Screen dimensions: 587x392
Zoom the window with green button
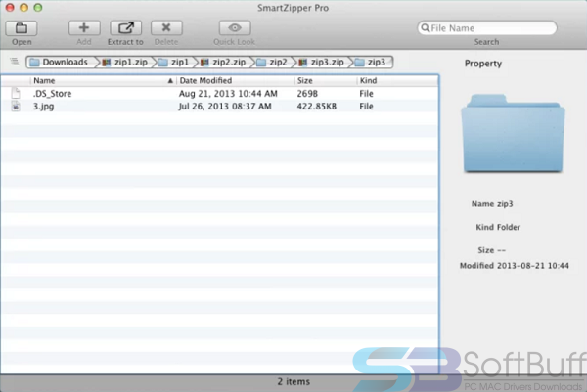[x=38, y=8]
